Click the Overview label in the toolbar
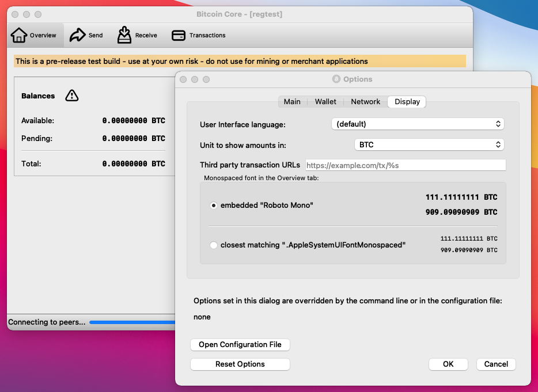 point(43,35)
